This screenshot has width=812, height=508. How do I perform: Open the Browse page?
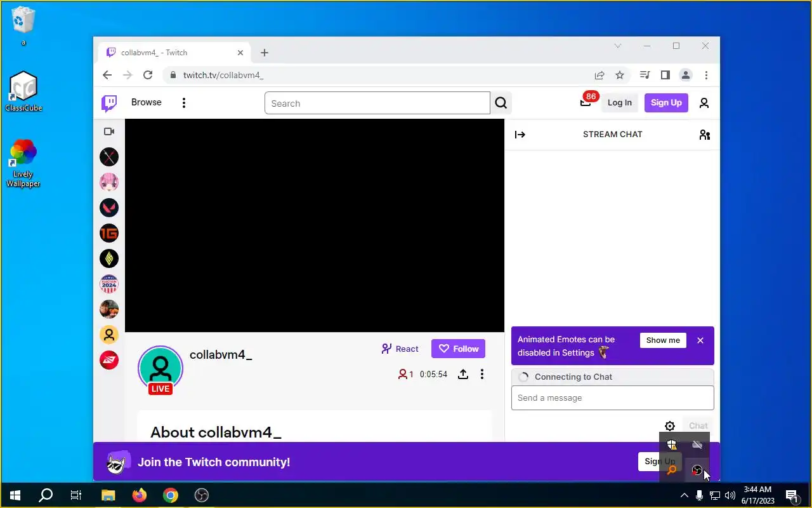point(147,102)
